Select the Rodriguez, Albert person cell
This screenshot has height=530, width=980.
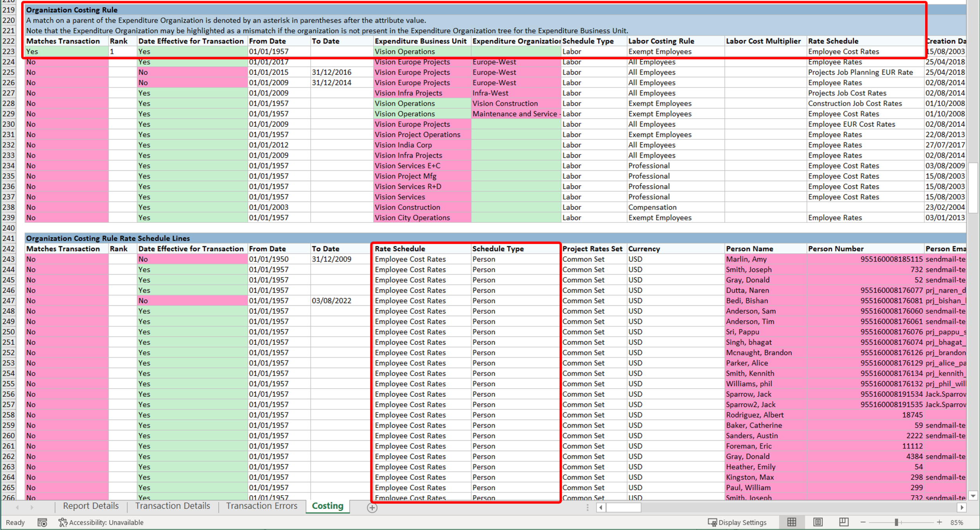click(x=765, y=415)
